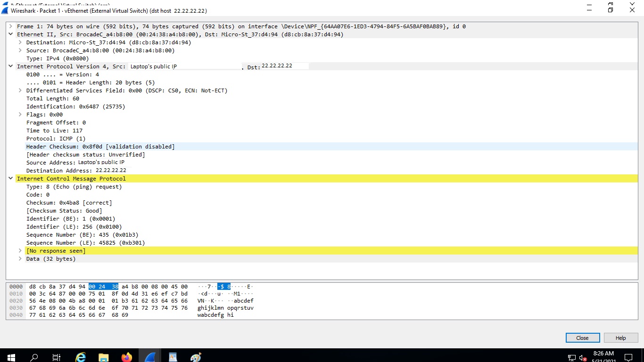Select the Code: 0 row
644x362 pixels.
point(38,195)
